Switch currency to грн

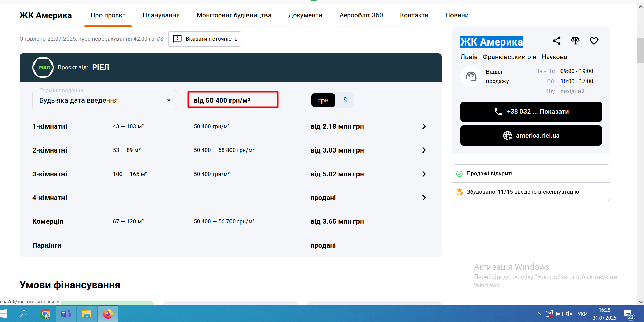click(x=323, y=100)
